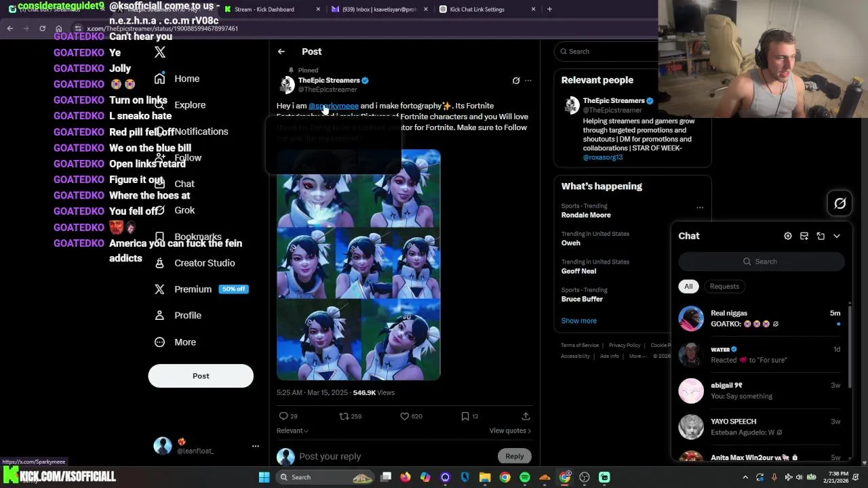
Task: Switch to the Inbox mail tab
Action: coord(380,9)
